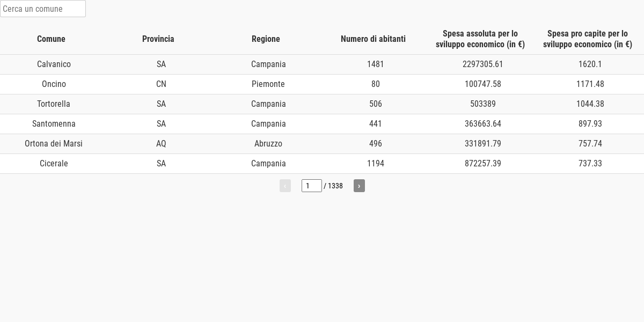
Task: Click Campania in the Calvanico row
Action: click(x=268, y=64)
